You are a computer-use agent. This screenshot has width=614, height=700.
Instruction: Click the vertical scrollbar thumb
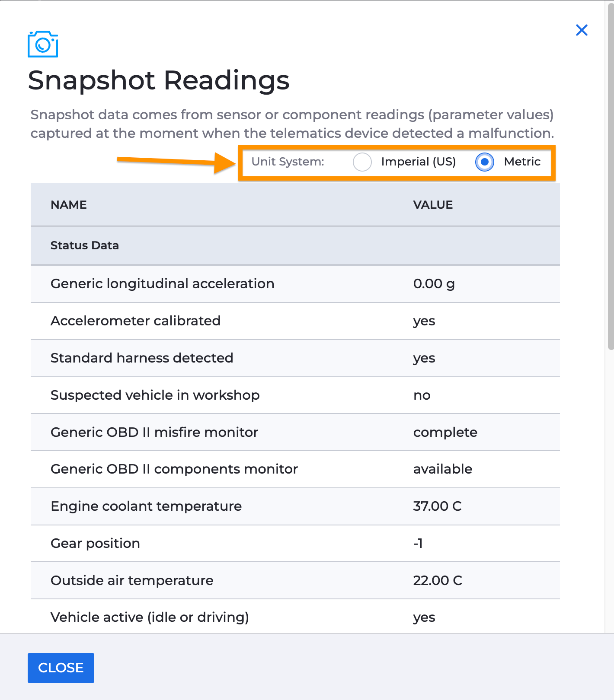point(611,176)
